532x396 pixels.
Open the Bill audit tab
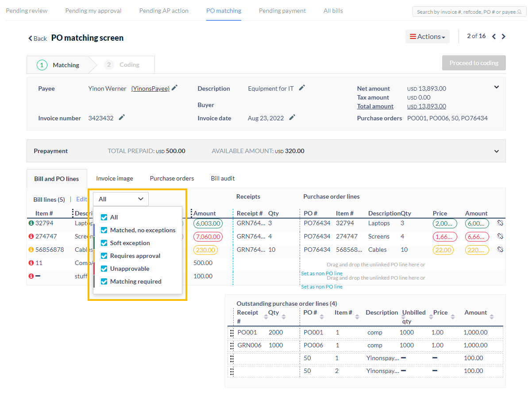tap(223, 178)
